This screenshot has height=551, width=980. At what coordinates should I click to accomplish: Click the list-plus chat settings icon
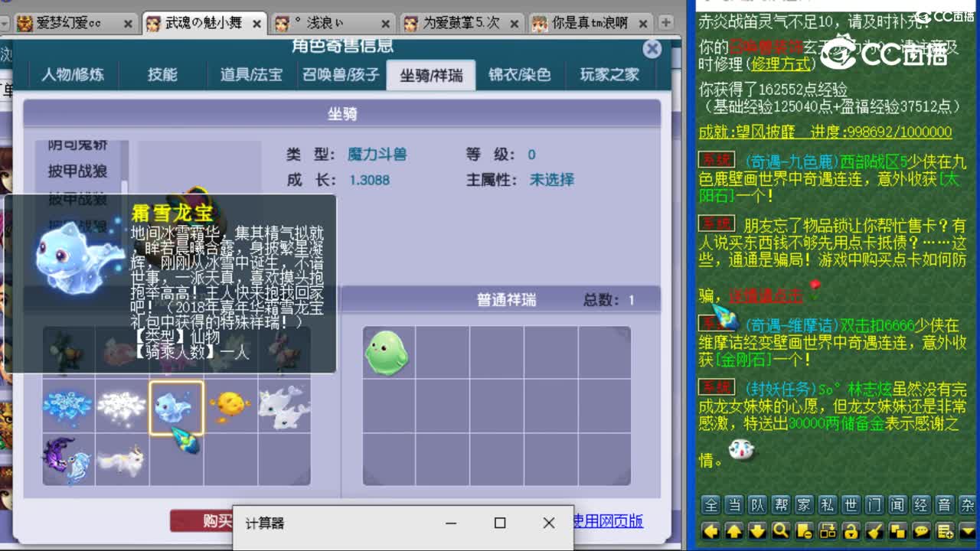pyautogui.click(x=945, y=530)
